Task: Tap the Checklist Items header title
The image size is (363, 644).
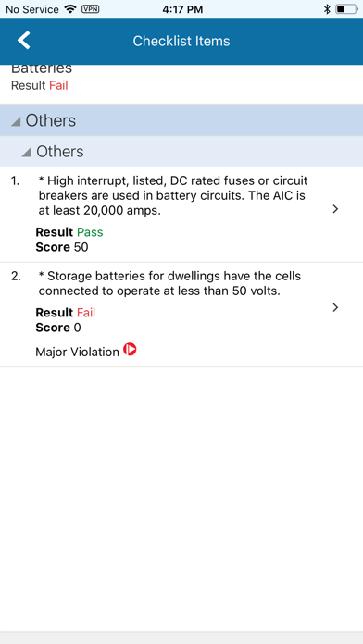Action: (x=181, y=41)
